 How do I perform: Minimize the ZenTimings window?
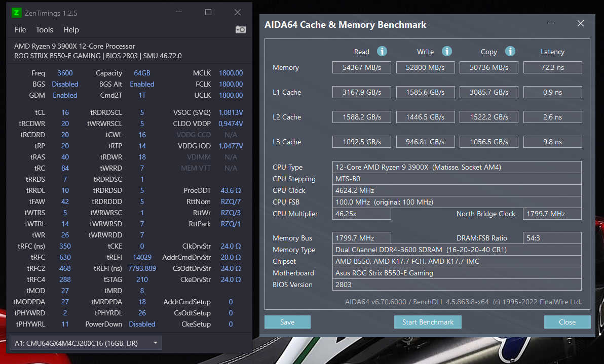(179, 12)
